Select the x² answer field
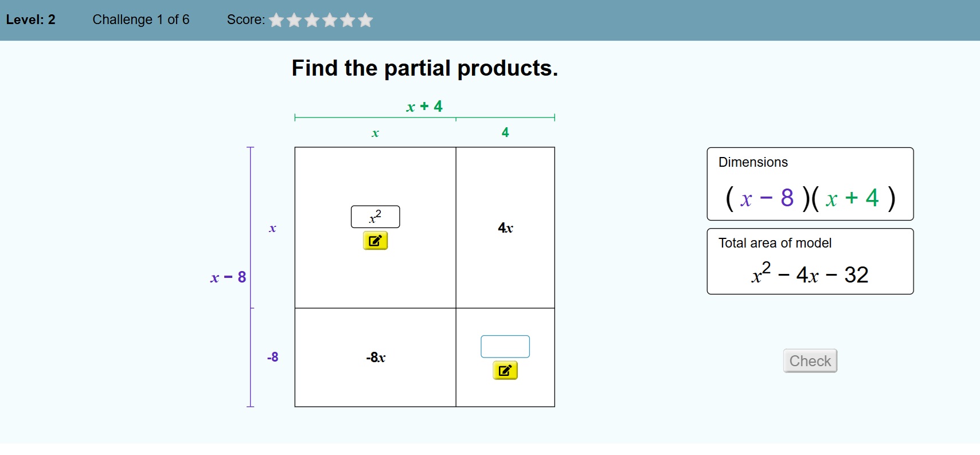This screenshot has height=455, width=980. pos(375,217)
